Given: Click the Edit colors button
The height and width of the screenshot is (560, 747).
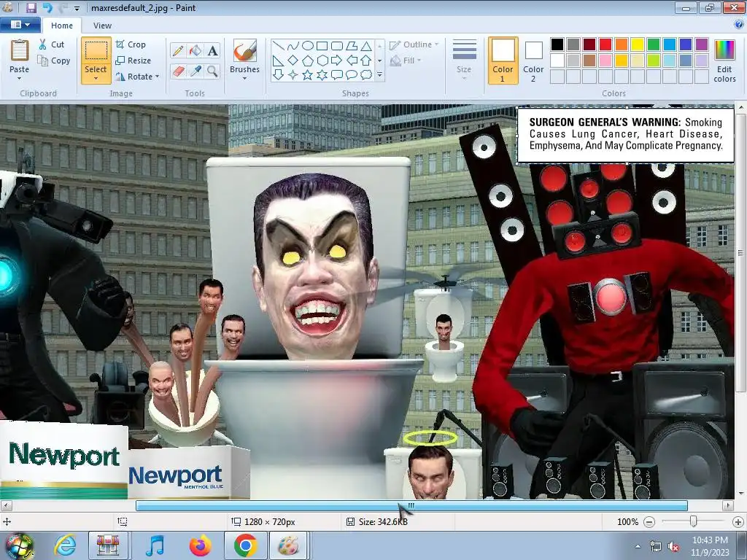Looking at the screenshot, I should (724, 61).
